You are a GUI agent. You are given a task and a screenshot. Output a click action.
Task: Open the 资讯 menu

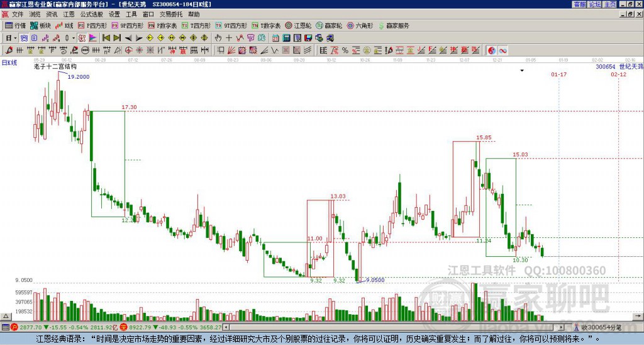(52, 14)
